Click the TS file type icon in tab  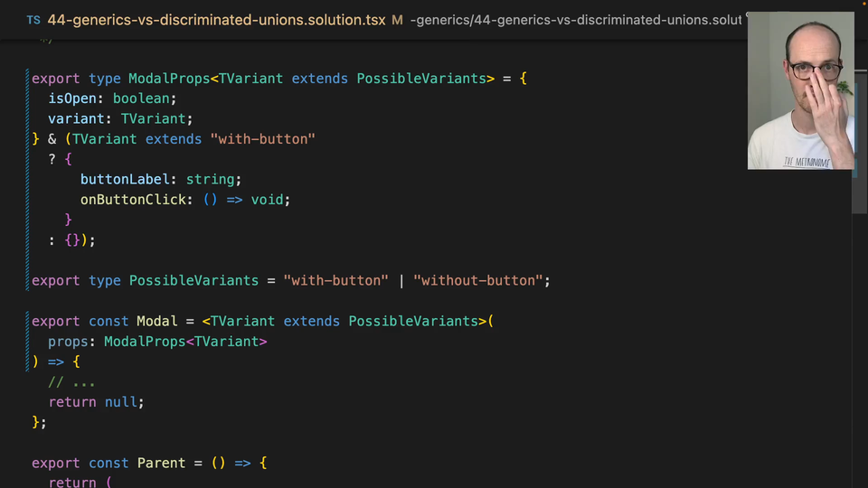coord(33,19)
